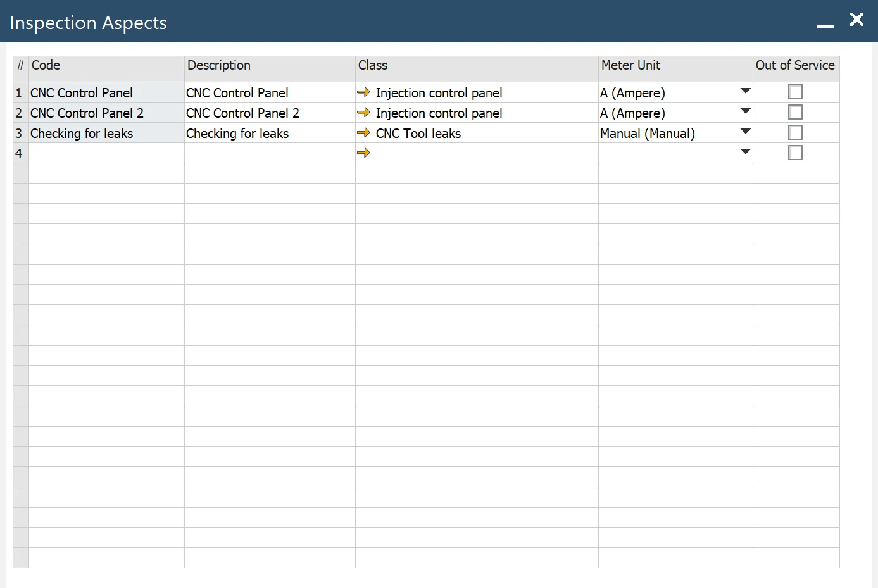Viewport: 878px width, 588px height.
Task: Minimize the Inspection Aspects window
Action: coord(825,24)
